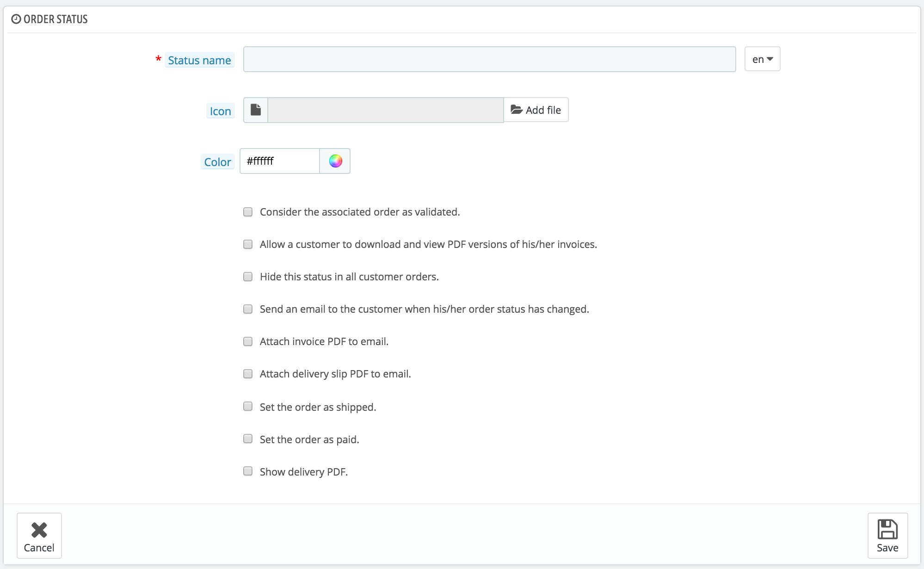Enable sending email on order status change
Viewport: 924px width, 569px height.
tap(248, 309)
